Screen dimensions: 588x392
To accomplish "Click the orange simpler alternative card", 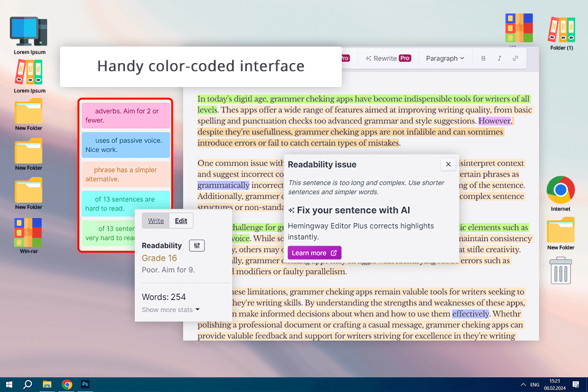I will click(126, 175).
